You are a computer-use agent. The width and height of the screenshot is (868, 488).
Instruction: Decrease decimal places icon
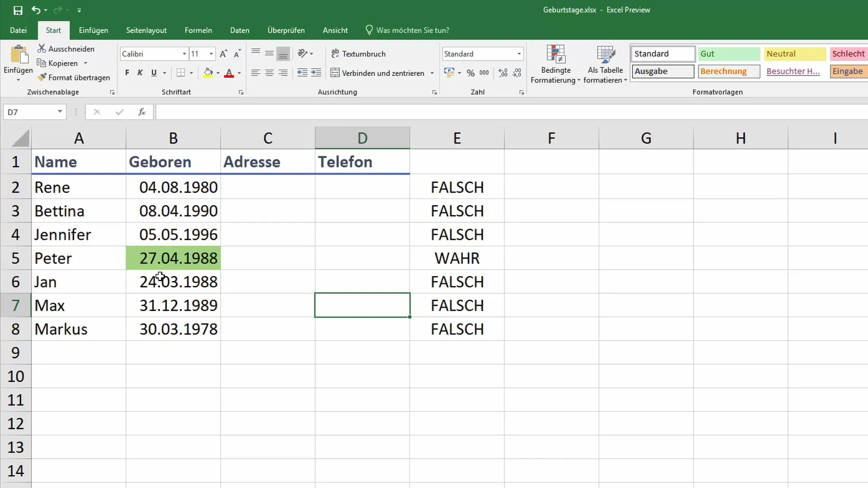(x=517, y=73)
